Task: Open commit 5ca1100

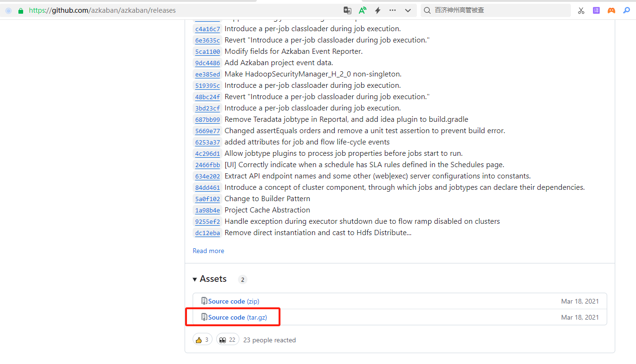Action: [x=208, y=52]
